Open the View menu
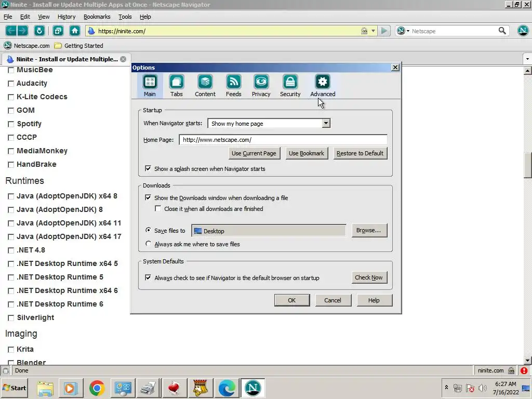Viewport: 532px width, 399px height. coord(44,17)
